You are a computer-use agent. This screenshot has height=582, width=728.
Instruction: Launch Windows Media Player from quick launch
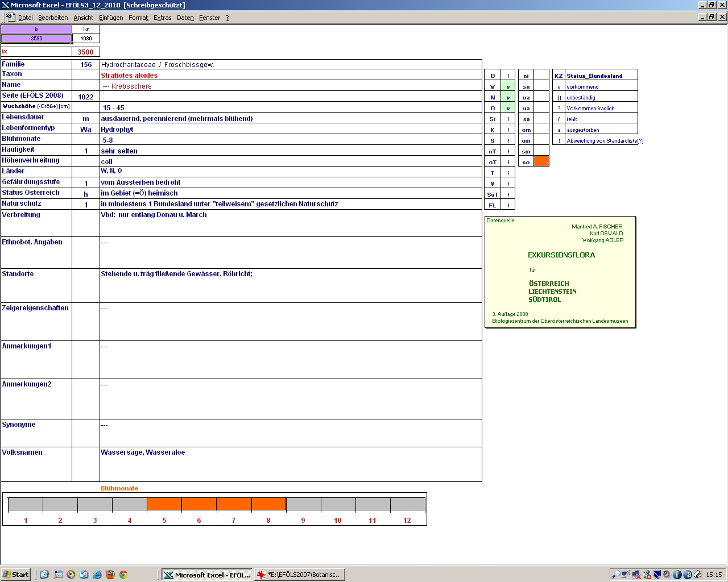[x=71, y=575]
